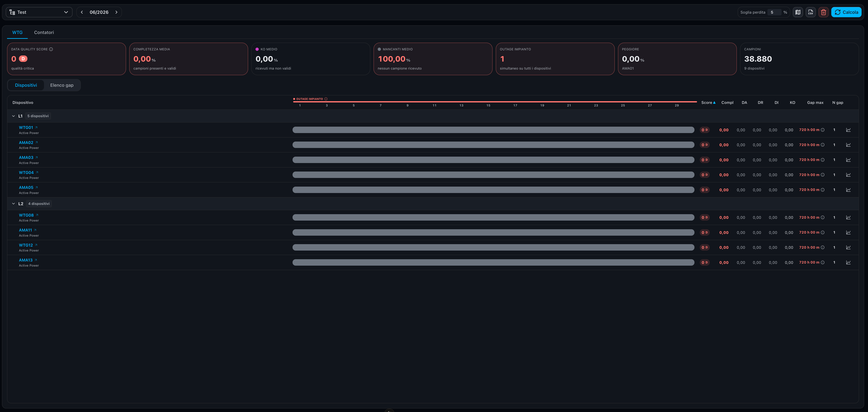The image size is (868, 412).
Task: Open chart icon for WTG04 row
Action: coord(848,175)
